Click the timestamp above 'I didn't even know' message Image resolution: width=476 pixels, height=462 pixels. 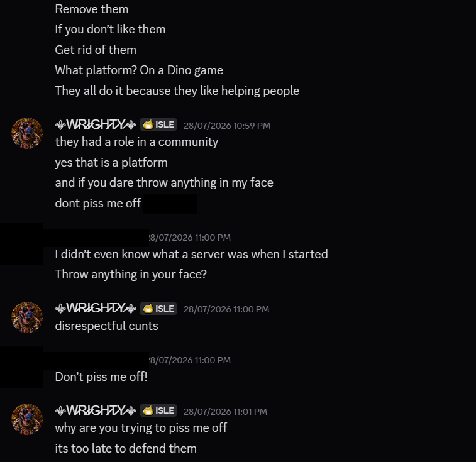[x=190, y=238]
